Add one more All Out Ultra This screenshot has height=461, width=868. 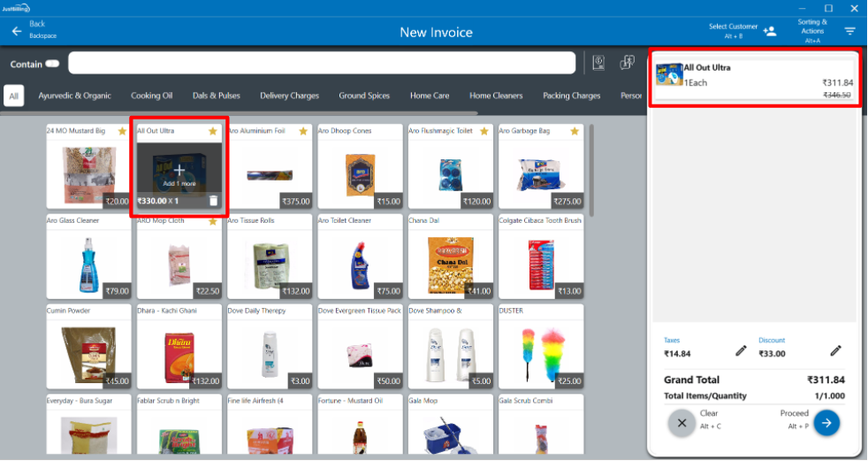coord(179,171)
